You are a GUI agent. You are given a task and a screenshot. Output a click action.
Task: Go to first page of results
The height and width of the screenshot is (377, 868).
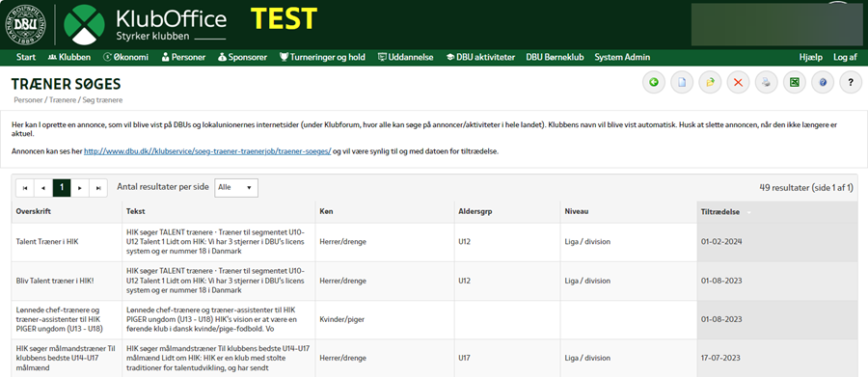(25, 188)
